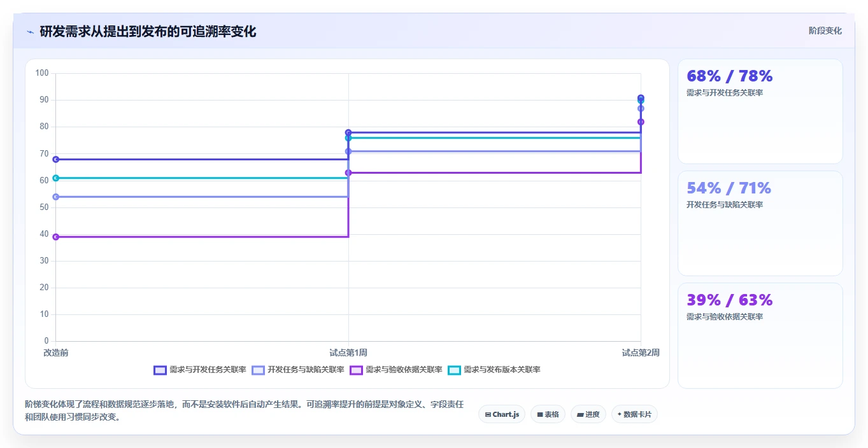Image resolution: width=868 pixels, height=448 pixels.
Task: Open the 54% / 71% data card
Action: coord(760,223)
